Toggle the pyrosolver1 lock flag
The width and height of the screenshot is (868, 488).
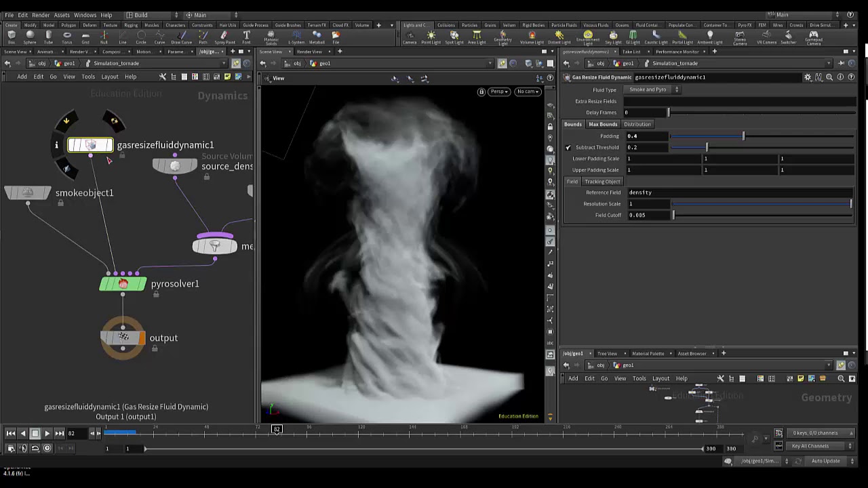[x=156, y=294]
